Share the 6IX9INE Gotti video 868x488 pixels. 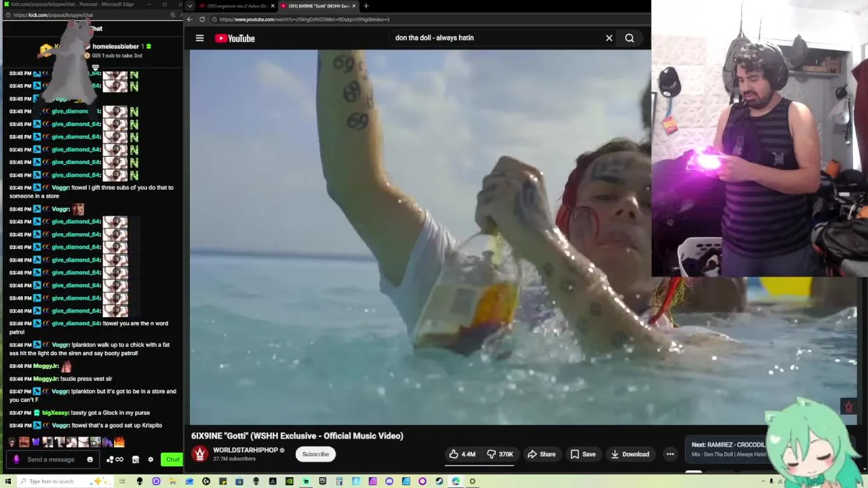[x=541, y=454]
